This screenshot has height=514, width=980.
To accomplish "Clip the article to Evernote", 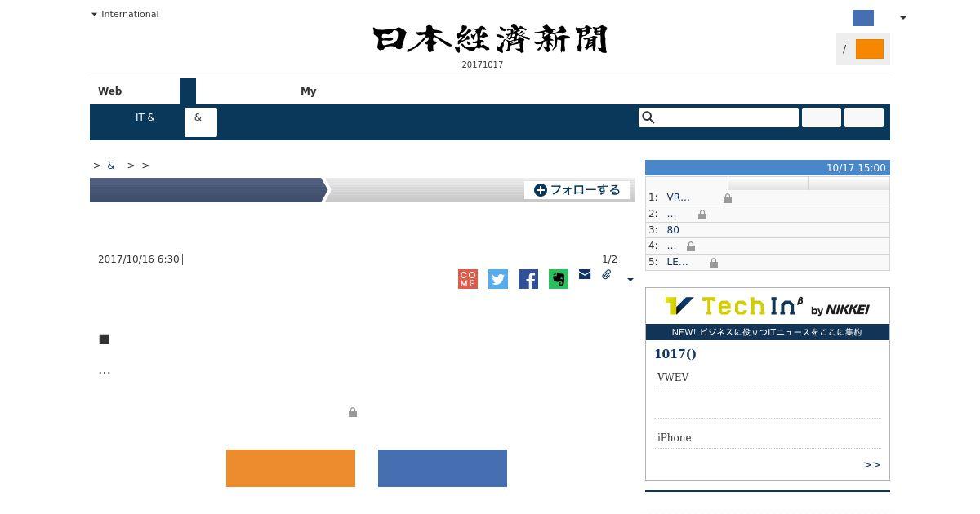I will [559, 279].
